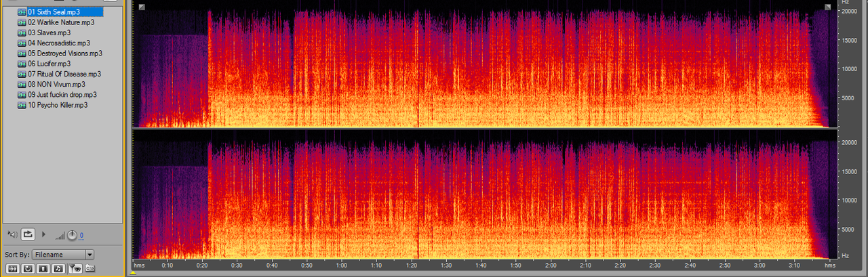Click the yellow playback cursor marker on timeline
Image resolution: width=868 pixels, height=277 pixels.
click(x=133, y=273)
